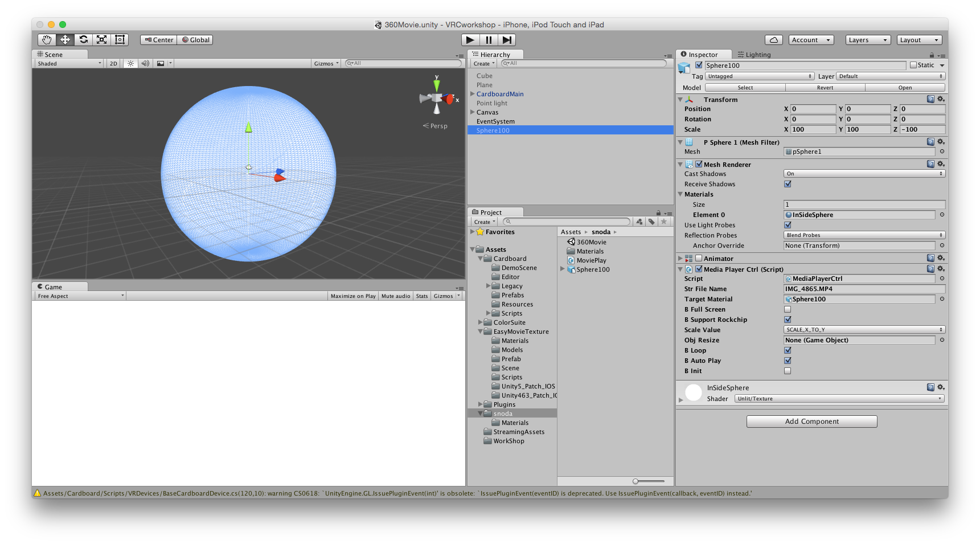Viewport: 980px width, 544px height.
Task: Click the console warning icon
Action: 38,493
